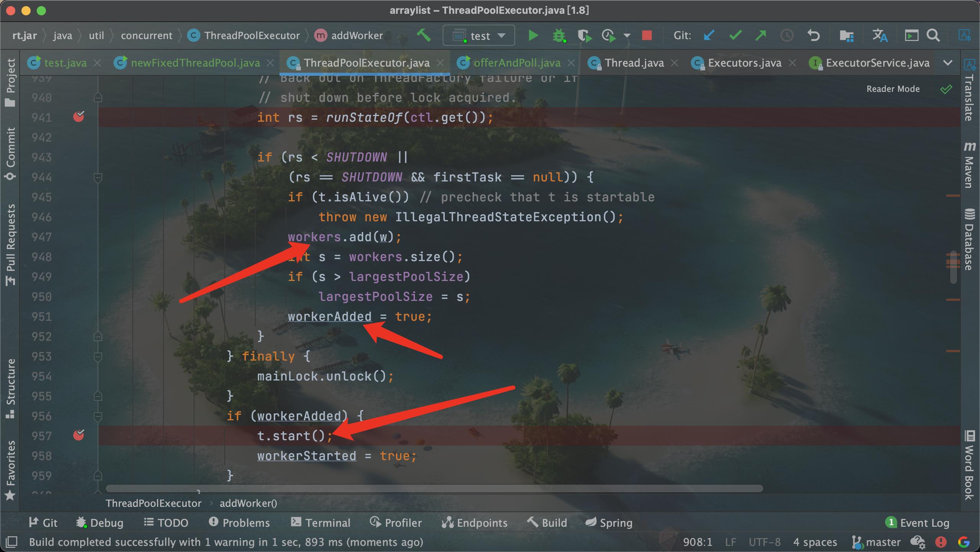The height and width of the screenshot is (552, 980).
Task: Click fold end marker at line 959
Action: 98,475
